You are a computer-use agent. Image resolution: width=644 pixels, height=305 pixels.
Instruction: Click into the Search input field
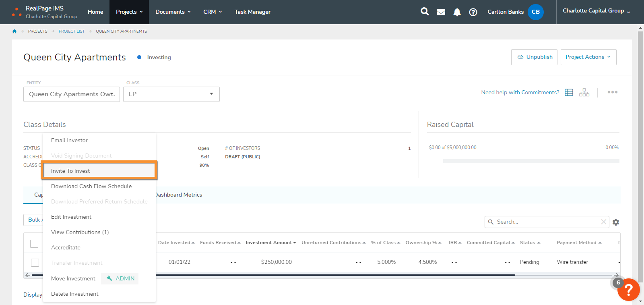pyautogui.click(x=547, y=222)
